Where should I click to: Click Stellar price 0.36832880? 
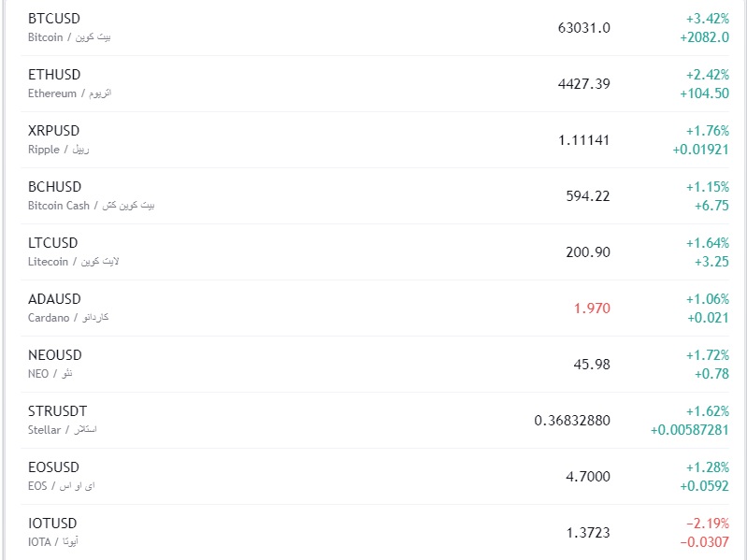click(572, 421)
